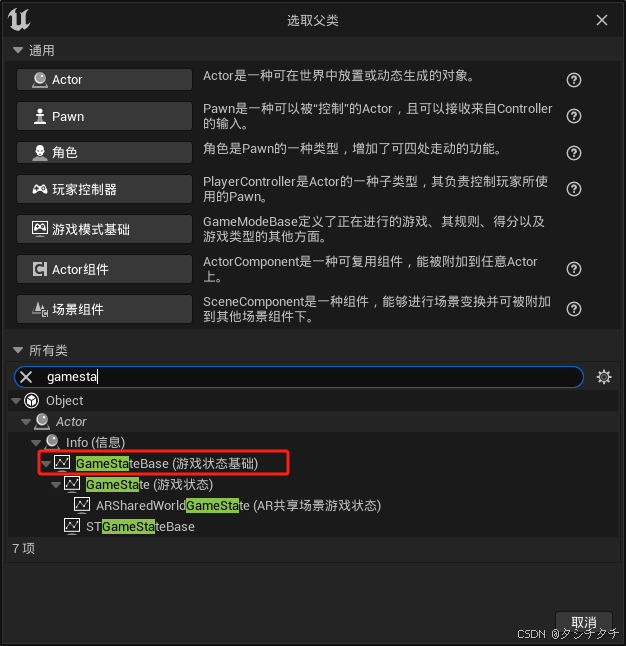Screen dimensions: 626x646
Task: Select GameStateBase (游戏状态基础) class
Action: pyautogui.click(x=167, y=463)
